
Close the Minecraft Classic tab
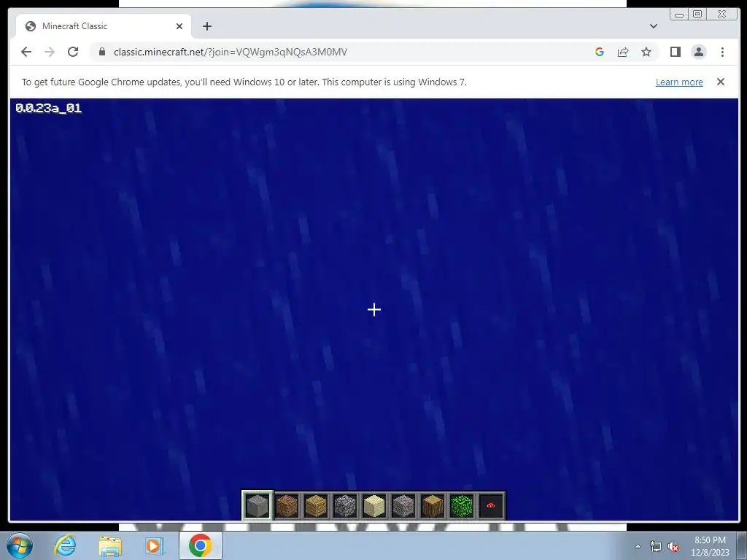pos(179,26)
